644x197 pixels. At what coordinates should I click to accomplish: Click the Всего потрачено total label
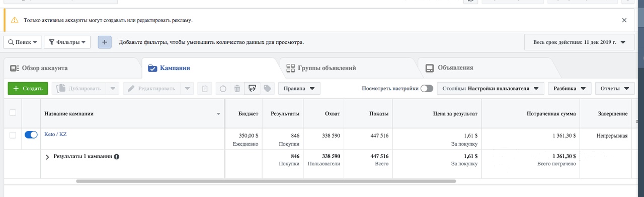(x=556, y=164)
